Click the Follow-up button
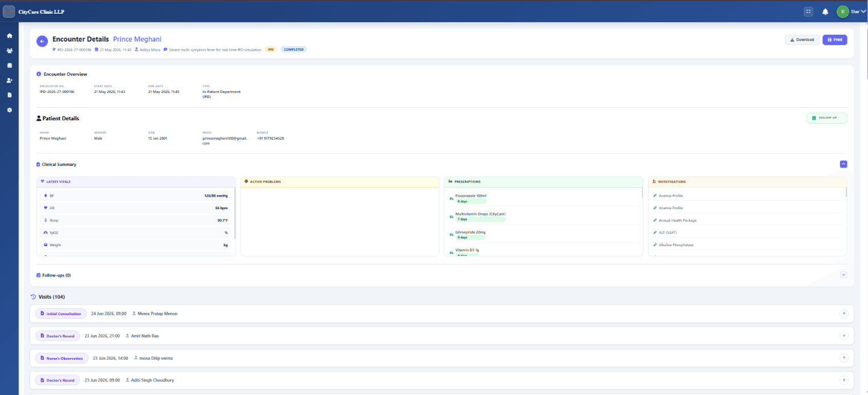The height and width of the screenshot is (395, 868). [827, 118]
